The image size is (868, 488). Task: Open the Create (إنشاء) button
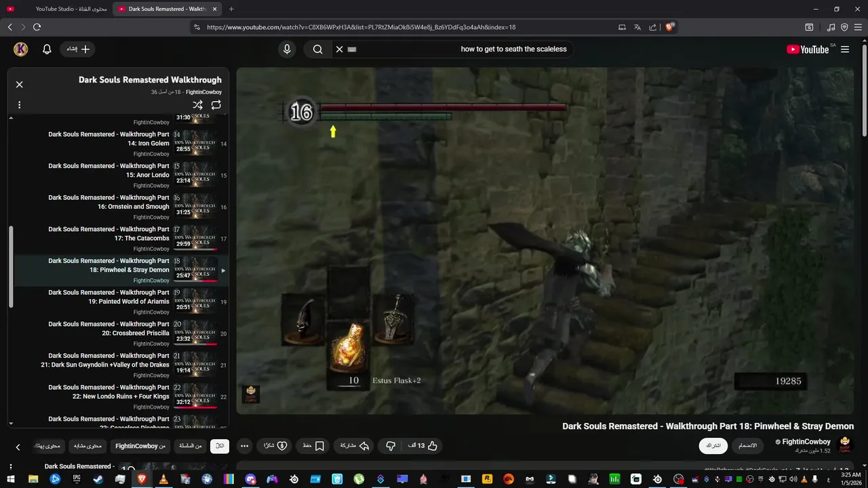click(x=78, y=49)
